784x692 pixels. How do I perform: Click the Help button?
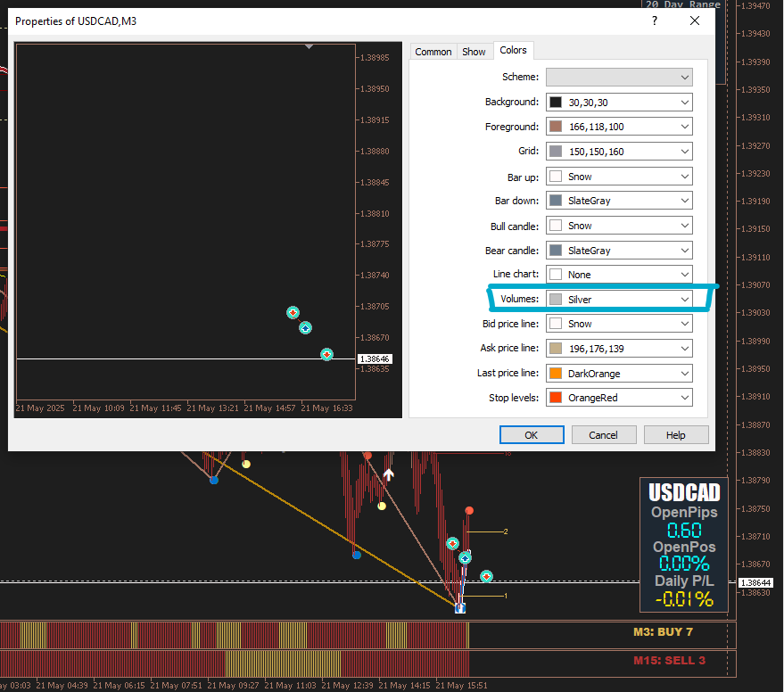(676, 435)
